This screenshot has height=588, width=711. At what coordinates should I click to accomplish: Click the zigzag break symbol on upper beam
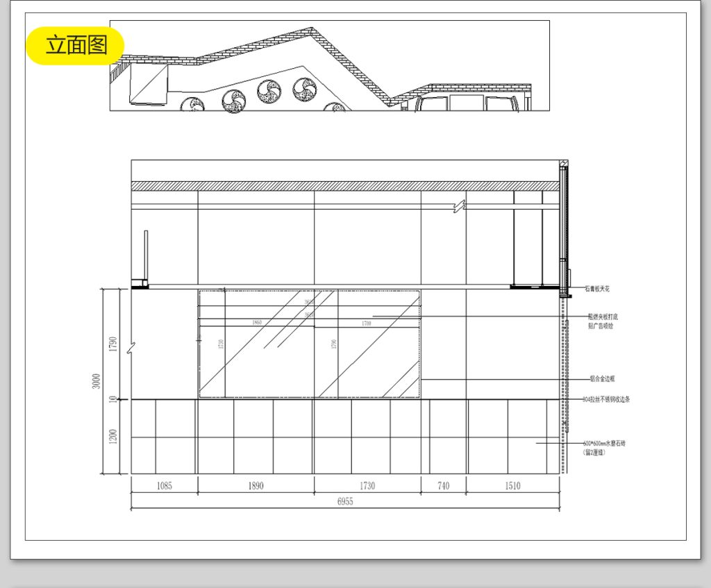coord(458,206)
